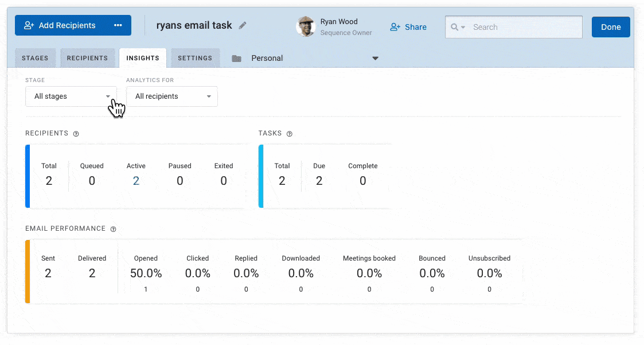Click the three-dots more options icon

click(x=118, y=25)
